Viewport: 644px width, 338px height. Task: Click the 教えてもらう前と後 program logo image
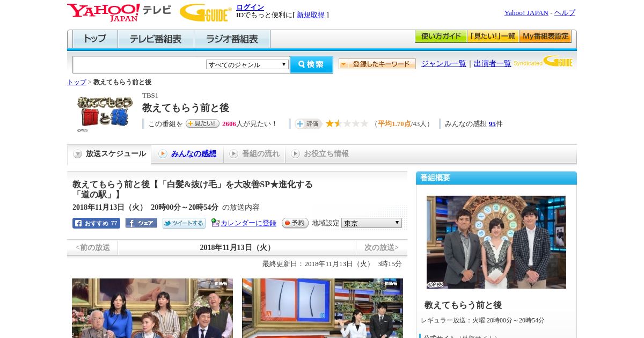pyautogui.click(x=104, y=113)
